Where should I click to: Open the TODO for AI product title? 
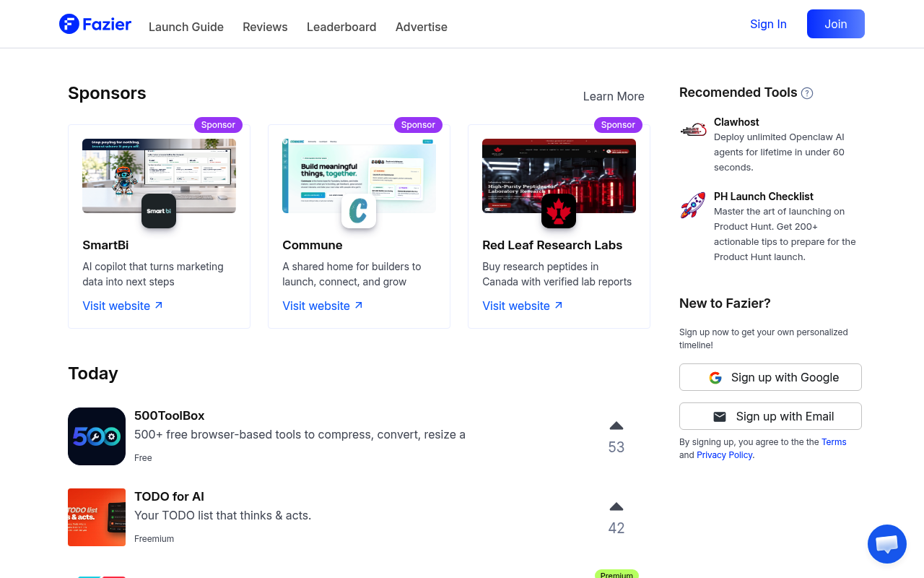(169, 496)
